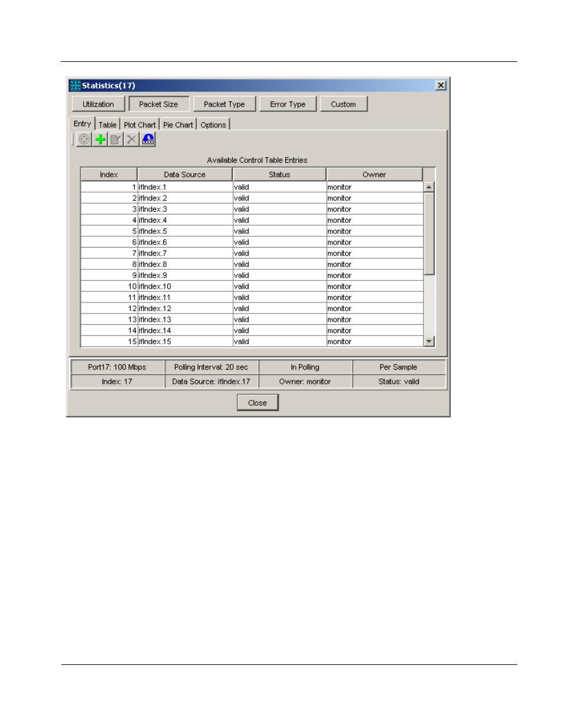Select the Utilization button

point(98,104)
